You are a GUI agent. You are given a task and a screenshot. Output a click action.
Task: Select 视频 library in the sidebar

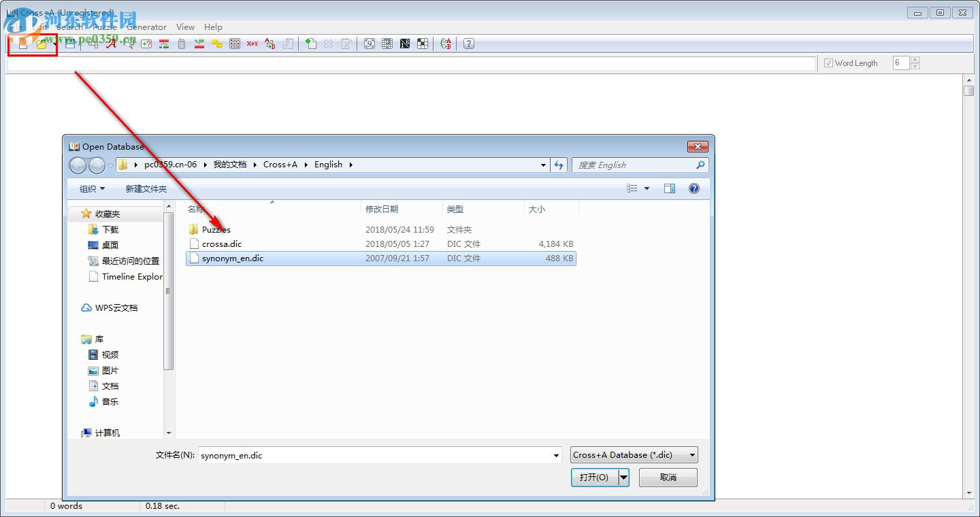click(110, 354)
